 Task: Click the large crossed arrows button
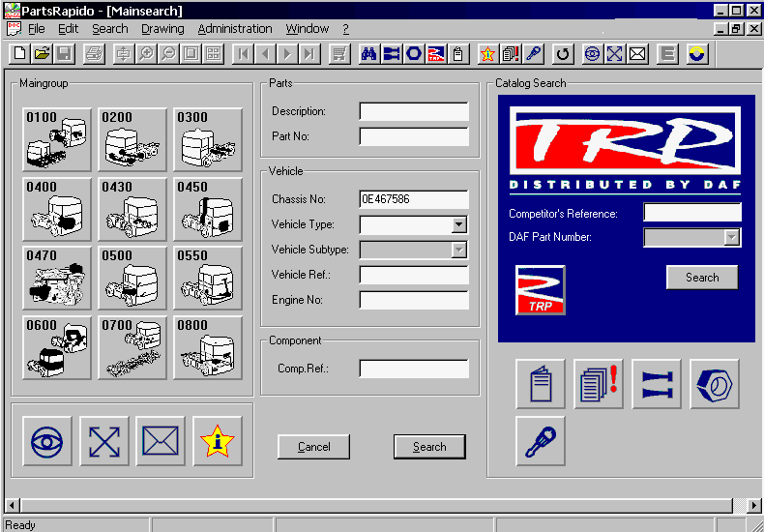[104, 441]
